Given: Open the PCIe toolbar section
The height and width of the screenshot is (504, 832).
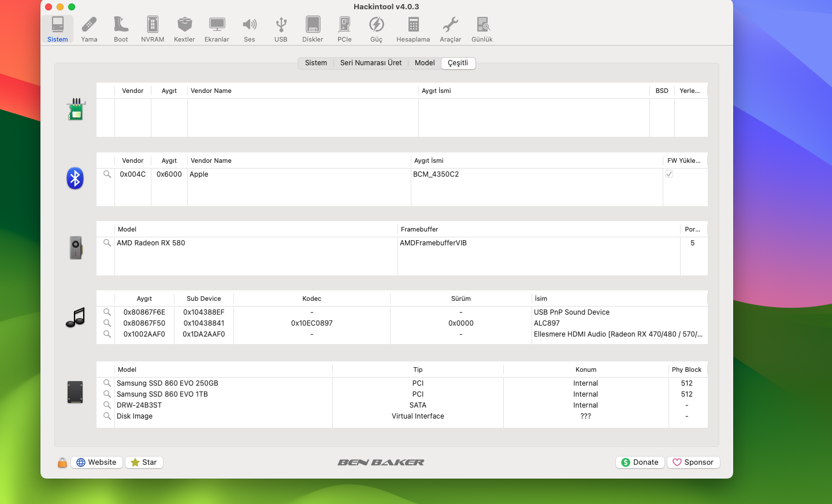Looking at the screenshot, I should (x=344, y=29).
